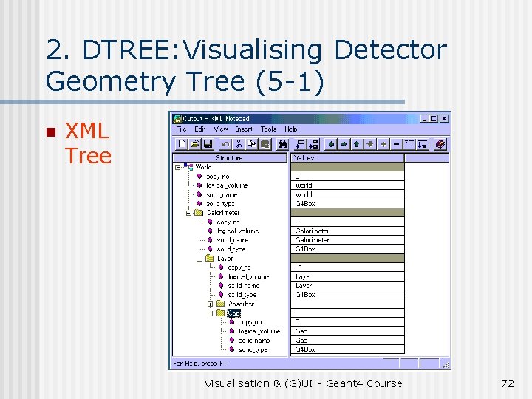This screenshot has height=399, width=532.
Task: Click the scissors Cut icon
Action: (x=239, y=144)
